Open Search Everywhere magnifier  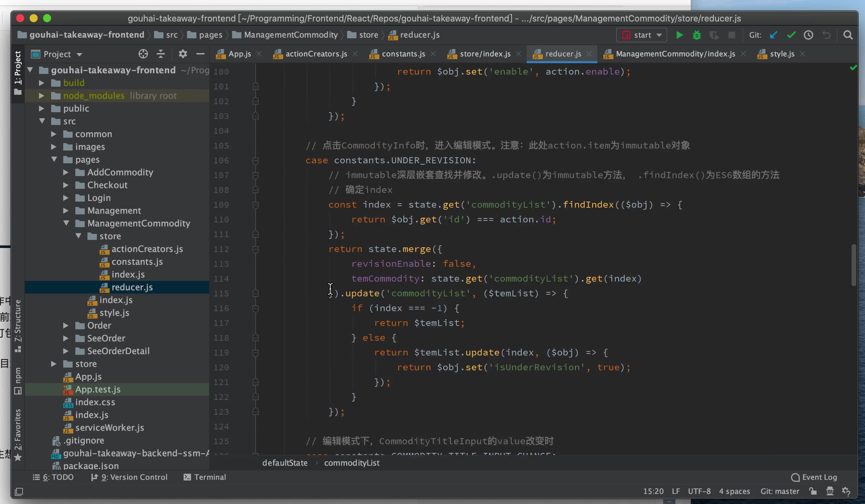click(848, 35)
